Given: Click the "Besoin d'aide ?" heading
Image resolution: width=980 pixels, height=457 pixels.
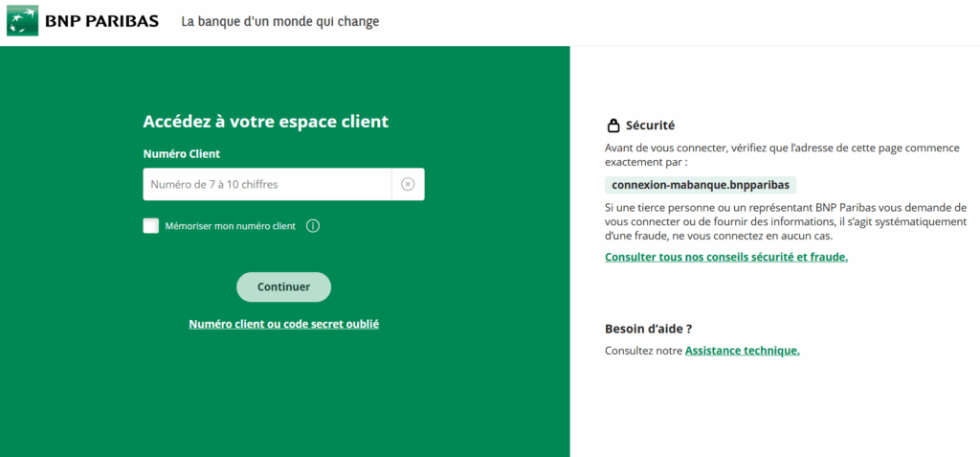Looking at the screenshot, I should point(648,329).
